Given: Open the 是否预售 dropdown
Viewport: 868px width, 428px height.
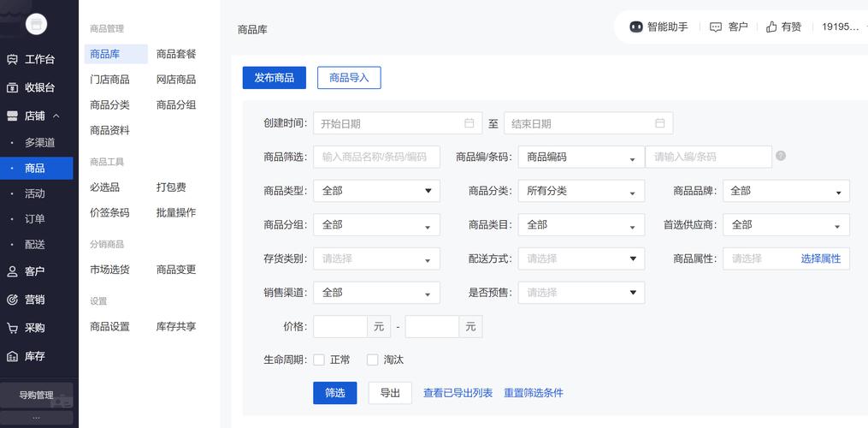Looking at the screenshot, I should click(582, 292).
